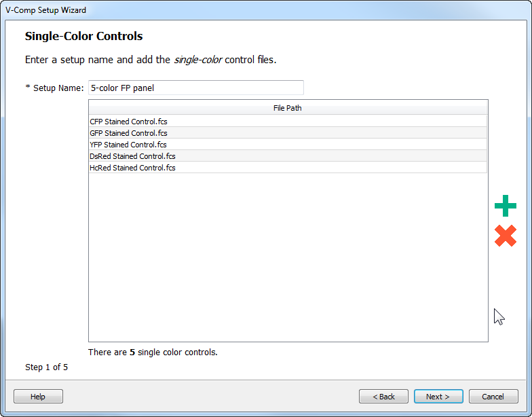Proceed with the Next button

tap(438, 397)
